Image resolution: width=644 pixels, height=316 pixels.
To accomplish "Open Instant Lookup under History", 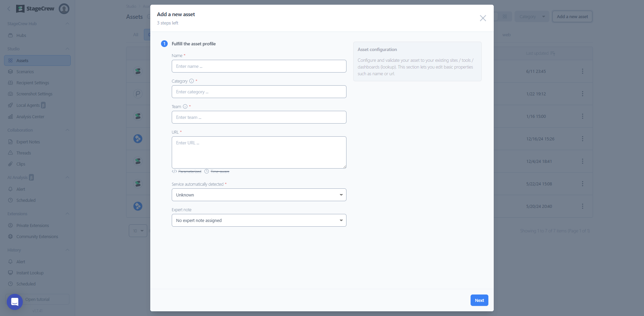I will [x=30, y=273].
